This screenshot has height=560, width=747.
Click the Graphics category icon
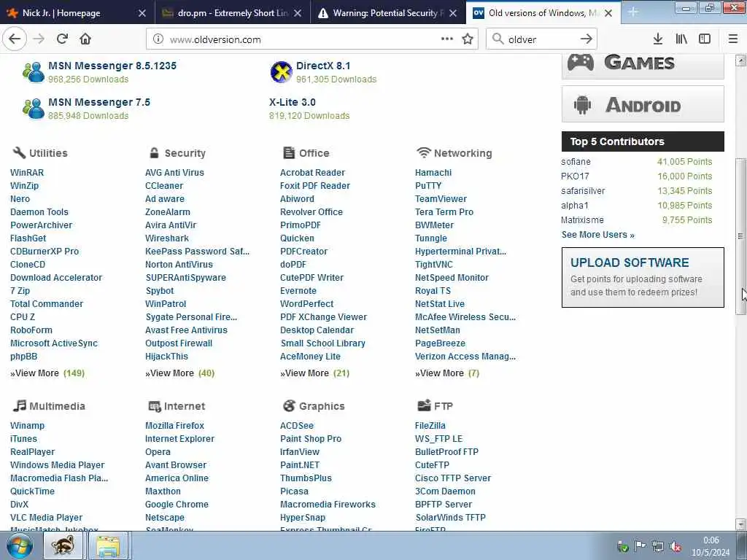click(x=289, y=405)
